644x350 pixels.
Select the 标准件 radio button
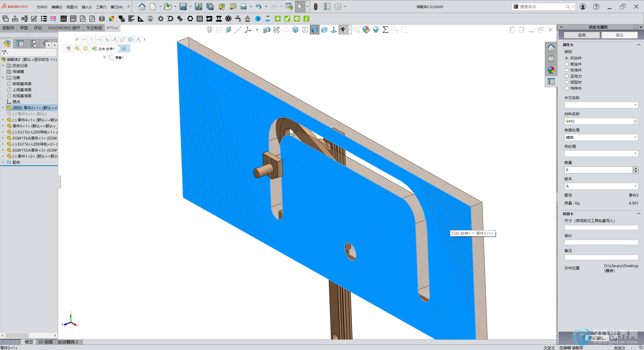click(567, 70)
